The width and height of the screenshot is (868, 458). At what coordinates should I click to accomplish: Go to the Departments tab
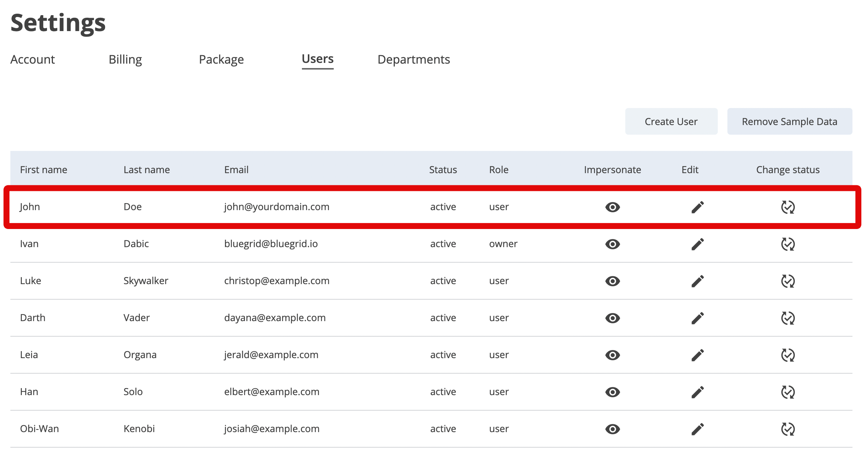(x=413, y=60)
